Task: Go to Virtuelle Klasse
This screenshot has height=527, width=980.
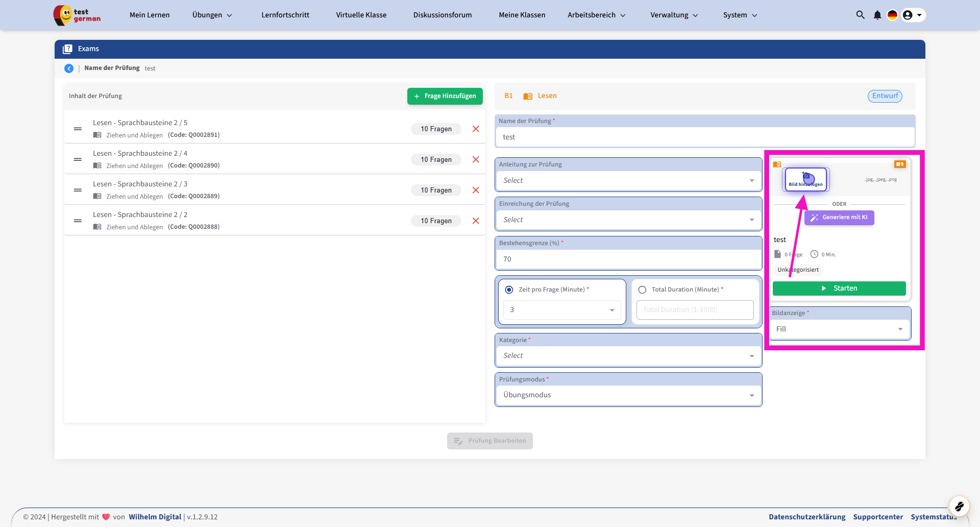Action: pos(361,15)
